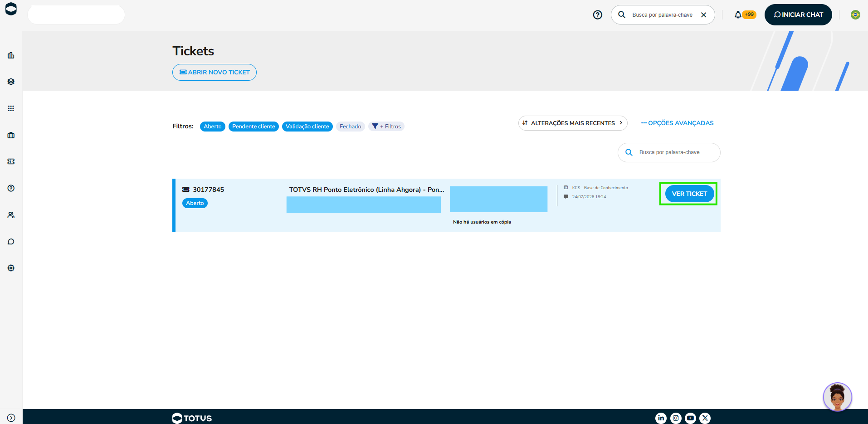Open Opções Avançadas
Image resolution: width=868 pixels, height=424 pixels.
tap(677, 123)
